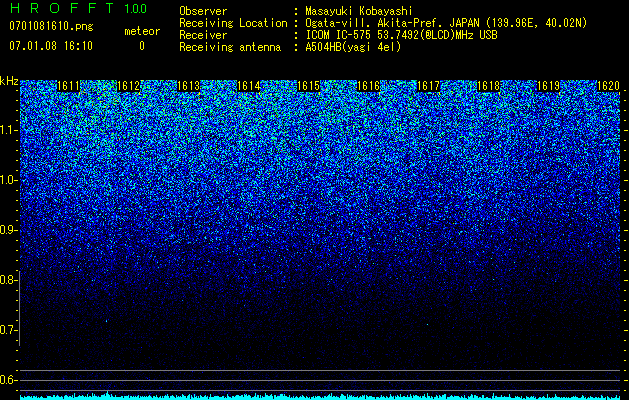629x400 pixels.
Task: Click the 1.1 frequency axis label
Action: [x=8, y=130]
